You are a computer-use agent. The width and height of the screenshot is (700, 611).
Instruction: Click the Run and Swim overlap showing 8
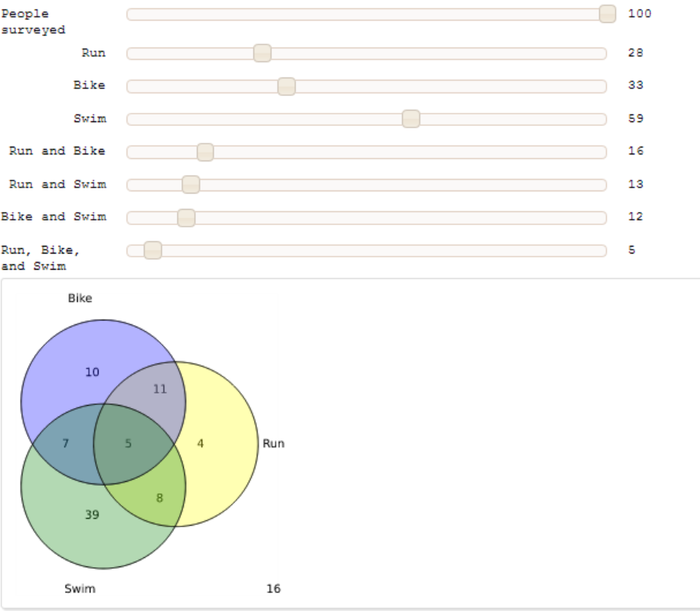pos(160,498)
